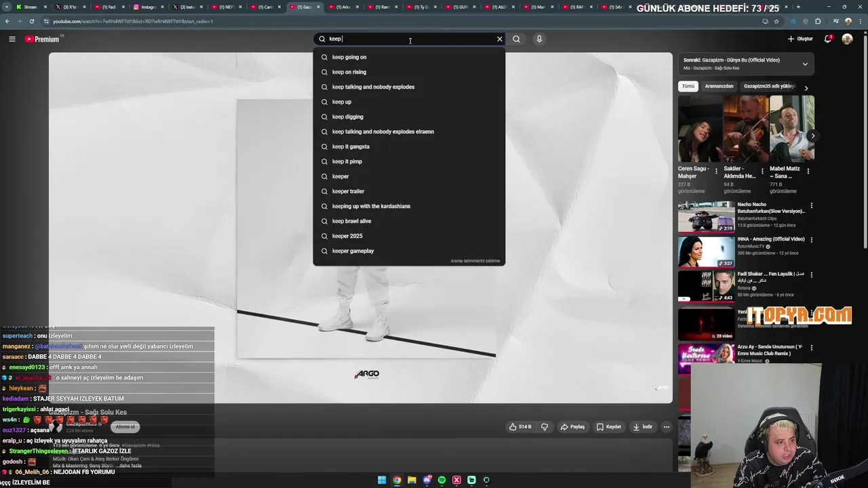Open the Windows Start button
The height and width of the screenshot is (488, 868).
coord(382,480)
